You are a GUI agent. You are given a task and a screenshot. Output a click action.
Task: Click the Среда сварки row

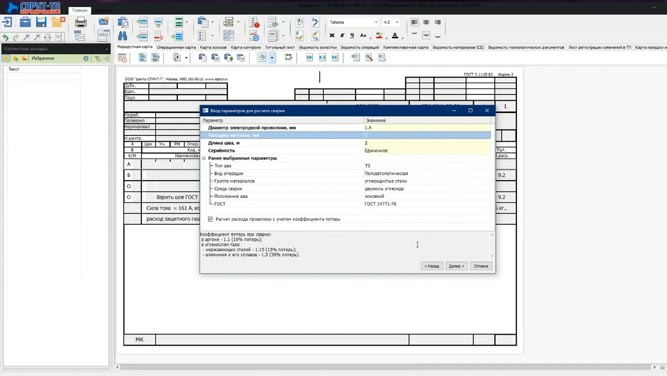pos(346,189)
